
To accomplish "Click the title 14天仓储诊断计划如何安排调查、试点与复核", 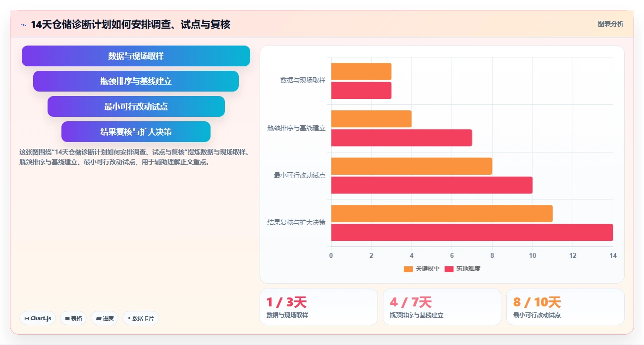I will tap(130, 24).
